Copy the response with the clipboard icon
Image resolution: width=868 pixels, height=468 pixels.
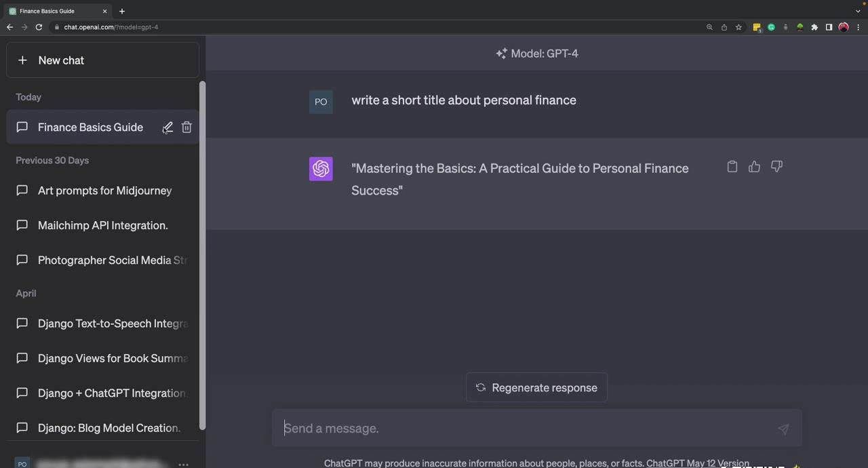pos(732,167)
